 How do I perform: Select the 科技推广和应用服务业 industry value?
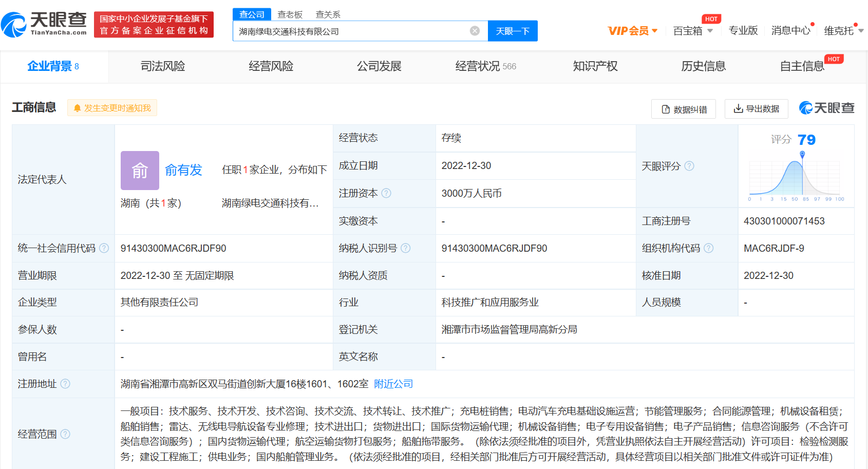click(x=490, y=302)
